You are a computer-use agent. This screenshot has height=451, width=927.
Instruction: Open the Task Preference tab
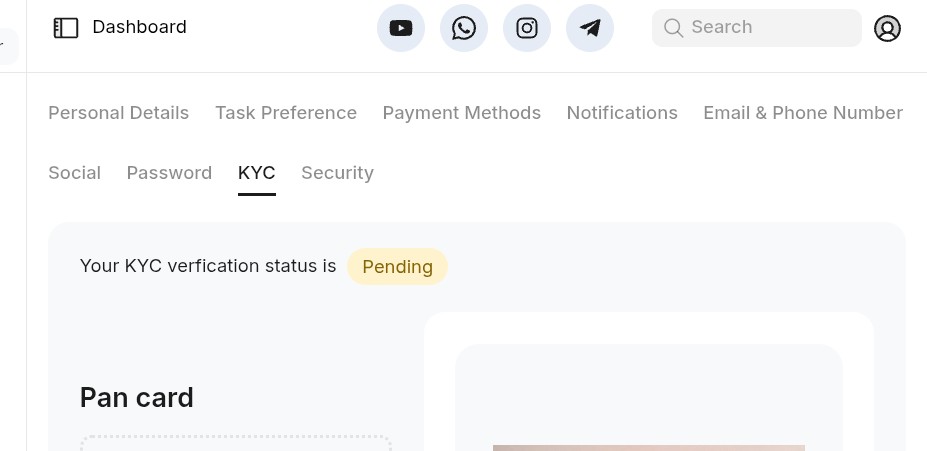[x=286, y=113]
